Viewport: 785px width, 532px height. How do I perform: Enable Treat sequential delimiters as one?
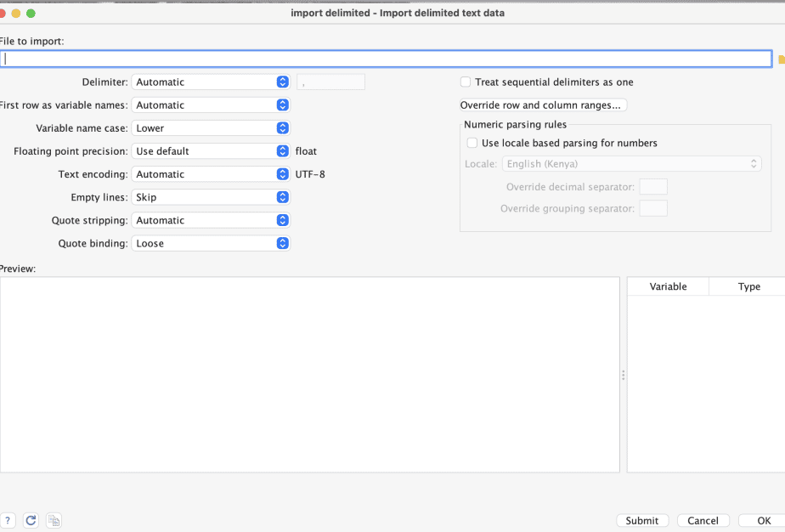(x=466, y=82)
